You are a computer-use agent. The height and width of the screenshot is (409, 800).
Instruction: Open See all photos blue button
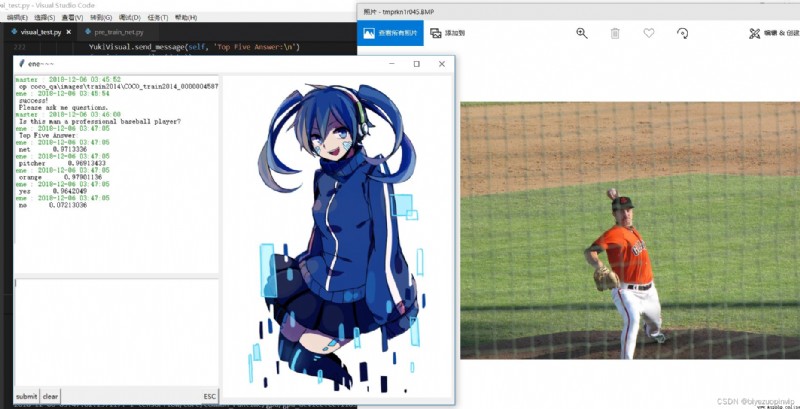point(390,33)
